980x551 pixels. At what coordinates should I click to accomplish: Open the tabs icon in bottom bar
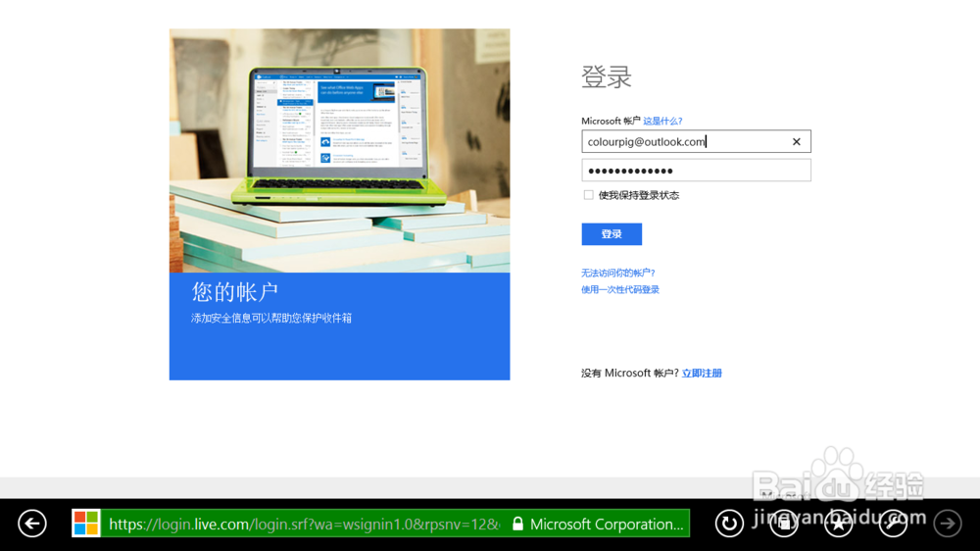[784, 524]
